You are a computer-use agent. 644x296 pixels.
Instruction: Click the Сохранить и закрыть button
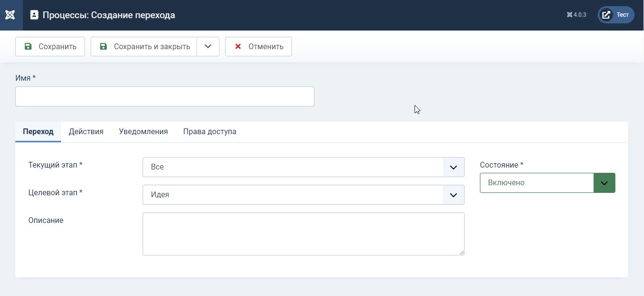pos(144,46)
